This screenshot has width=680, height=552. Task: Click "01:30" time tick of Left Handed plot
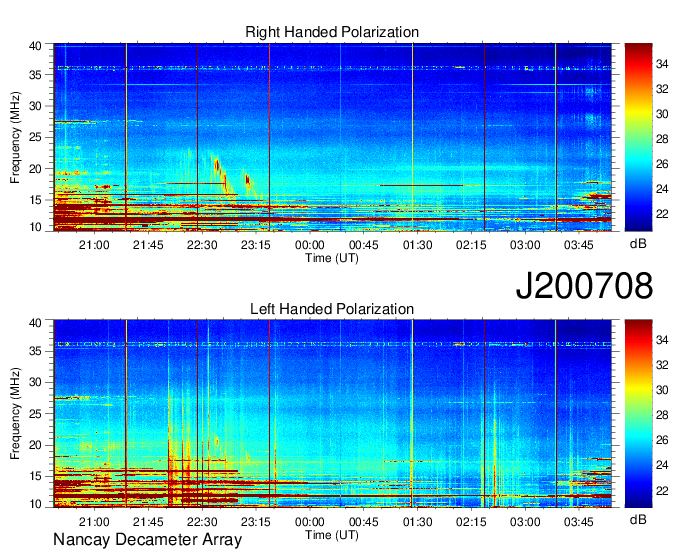point(418,521)
